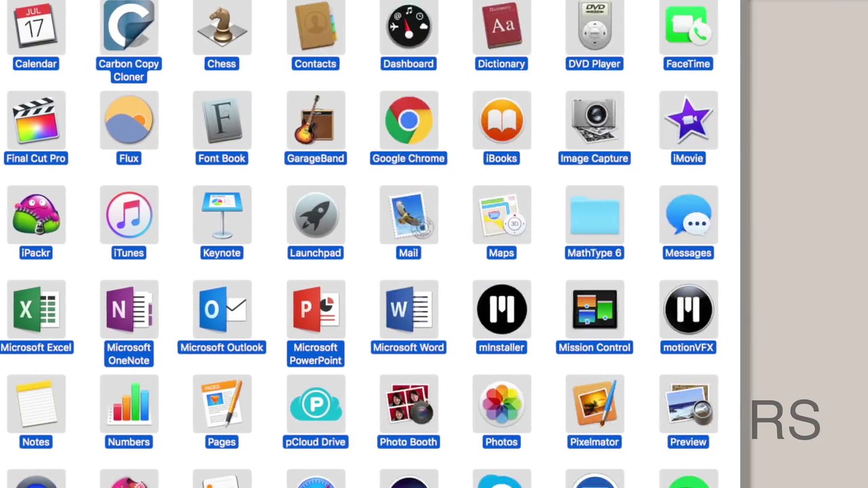Click the Google Chrome icon
This screenshot has width=868, height=488.
(x=408, y=120)
